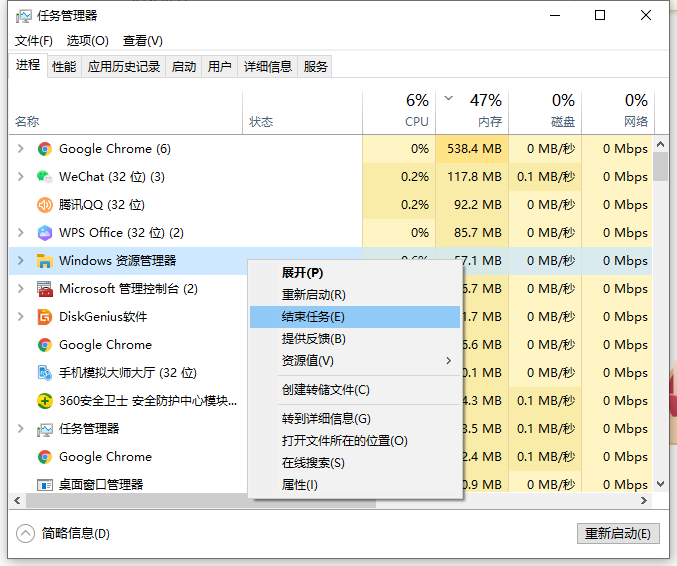Click the Windows 资源管理器 folder icon
Image resolution: width=677 pixels, height=566 pixels.
(x=44, y=261)
